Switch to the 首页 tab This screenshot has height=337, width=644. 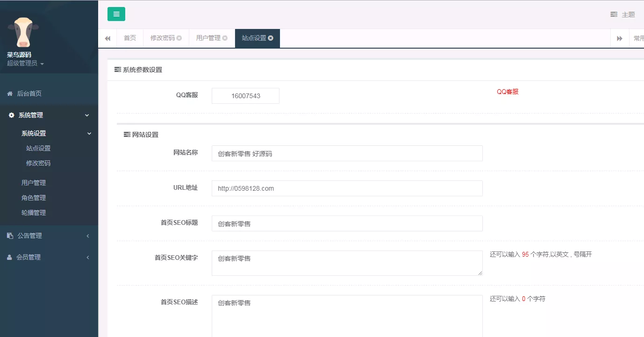[x=129, y=38]
